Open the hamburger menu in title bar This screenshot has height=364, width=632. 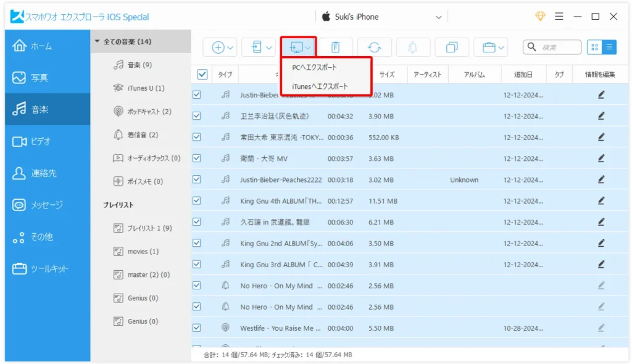559,17
